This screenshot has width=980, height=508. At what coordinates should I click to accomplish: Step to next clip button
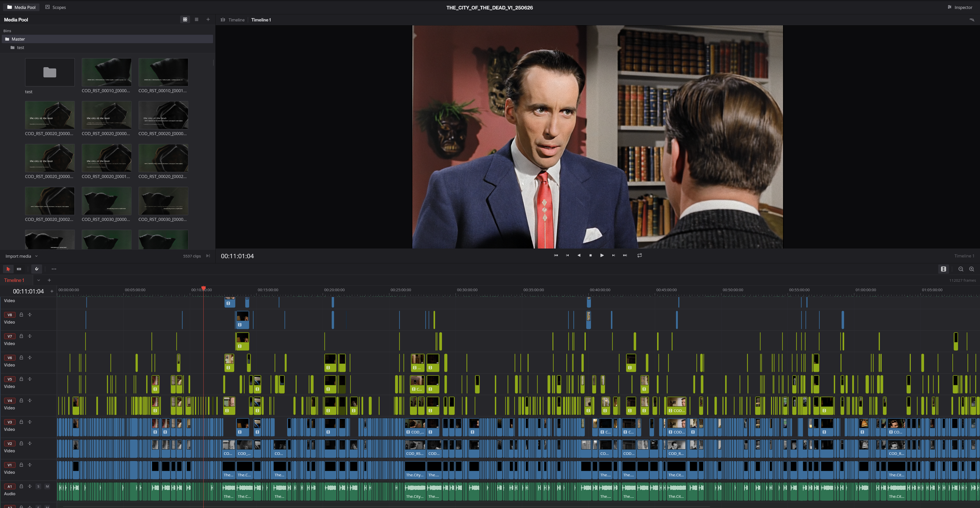[613, 255]
